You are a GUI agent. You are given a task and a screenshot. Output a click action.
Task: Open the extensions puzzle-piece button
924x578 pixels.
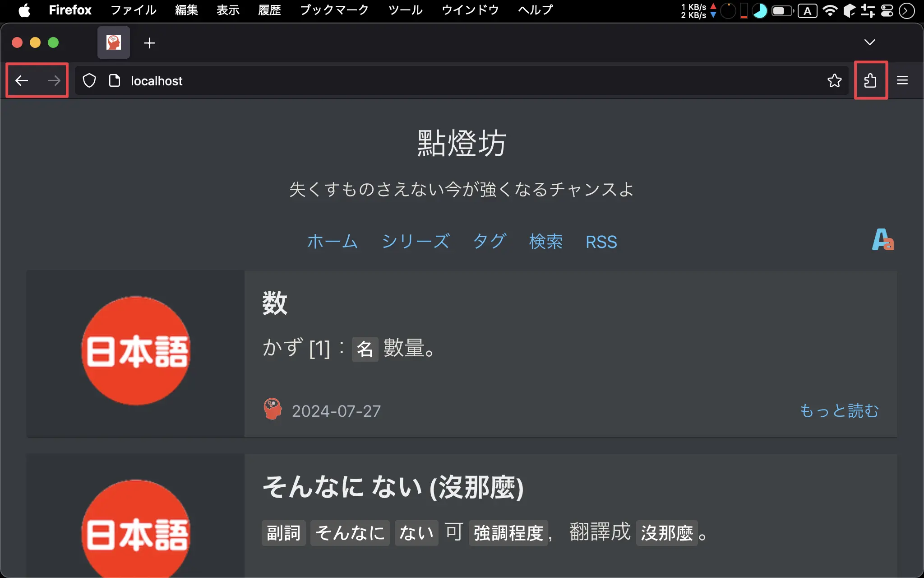[x=870, y=81]
